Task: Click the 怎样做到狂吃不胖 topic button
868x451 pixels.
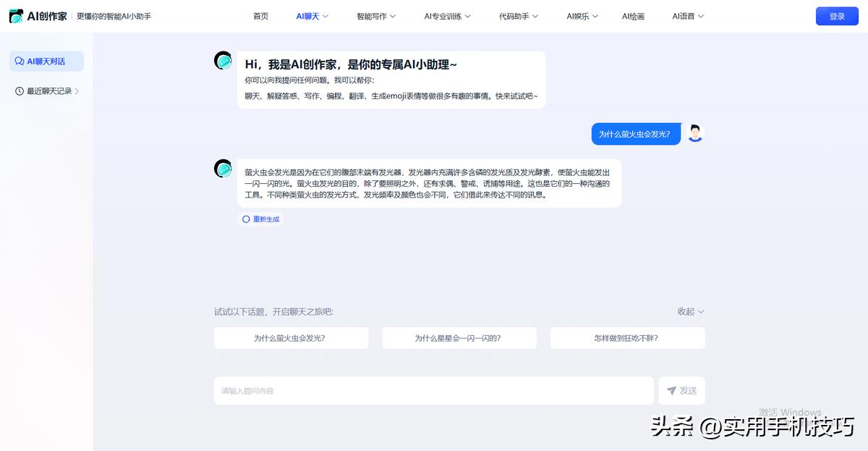Action: click(x=627, y=337)
